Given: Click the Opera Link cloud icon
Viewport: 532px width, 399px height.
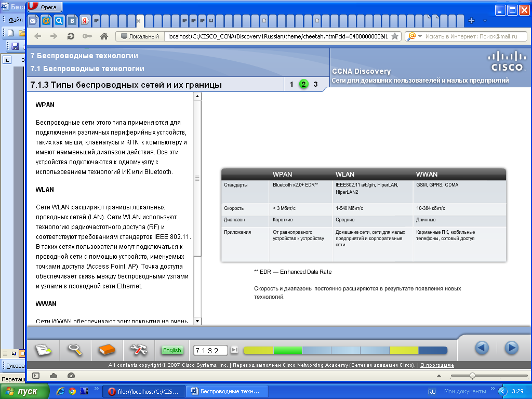Looking at the screenshot, I should tap(54, 376).
